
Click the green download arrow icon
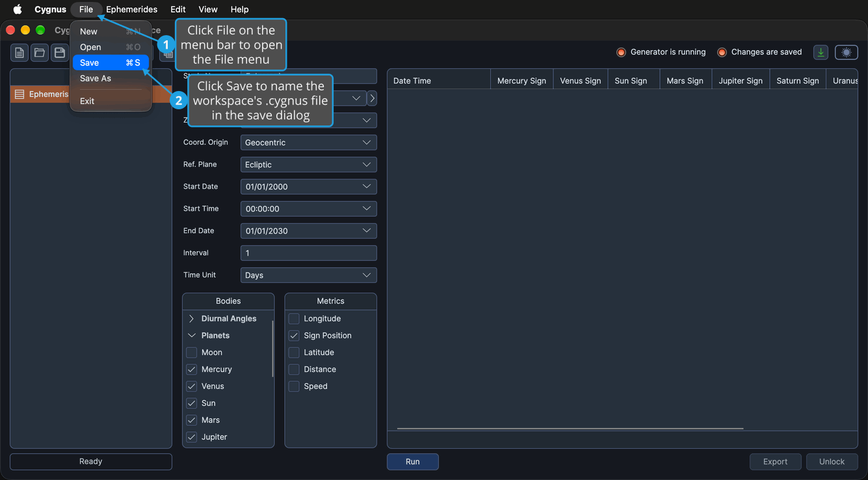click(821, 53)
